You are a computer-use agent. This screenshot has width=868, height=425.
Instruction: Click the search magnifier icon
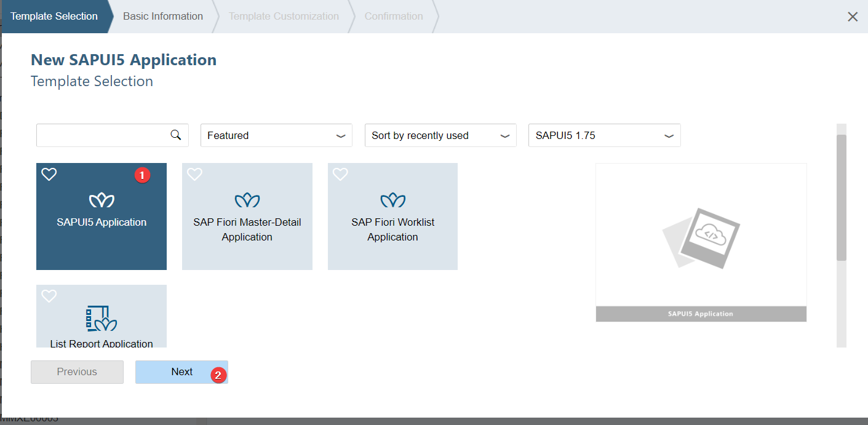point(175,135)
